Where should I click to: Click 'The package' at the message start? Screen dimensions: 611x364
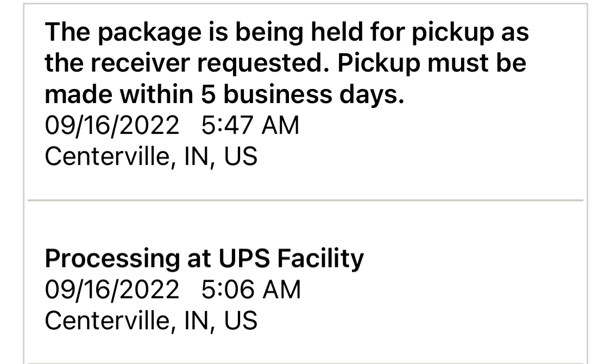tap(121, 33)
